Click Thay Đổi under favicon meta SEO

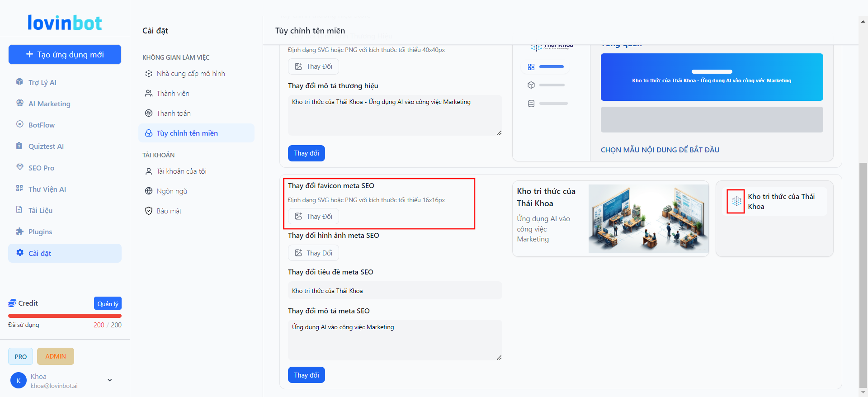313,216
